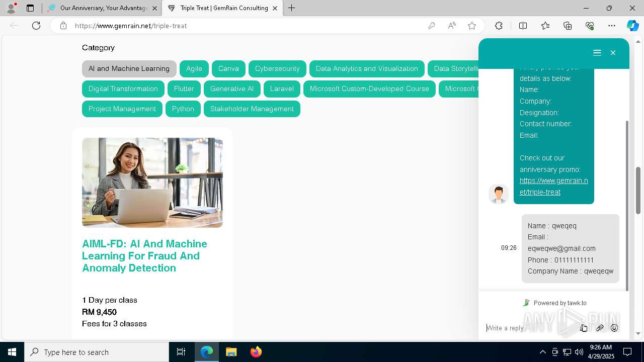Open the notification center
This screenshot has height=362, width=644.
(627, 352)
